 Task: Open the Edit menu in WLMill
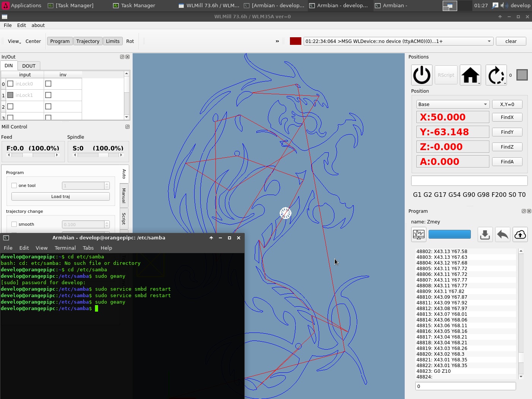[21, 25]
